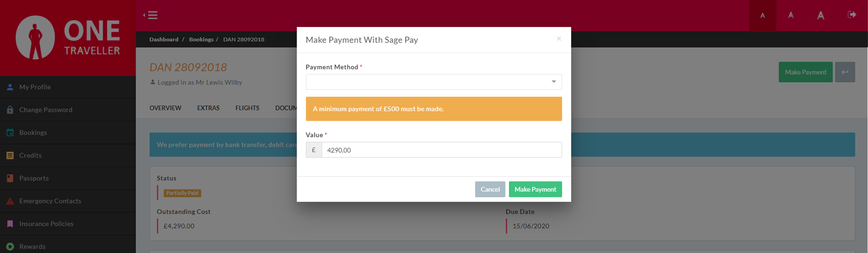
Task: Switch to the EXTRAS tab
Action: point(208,108)
